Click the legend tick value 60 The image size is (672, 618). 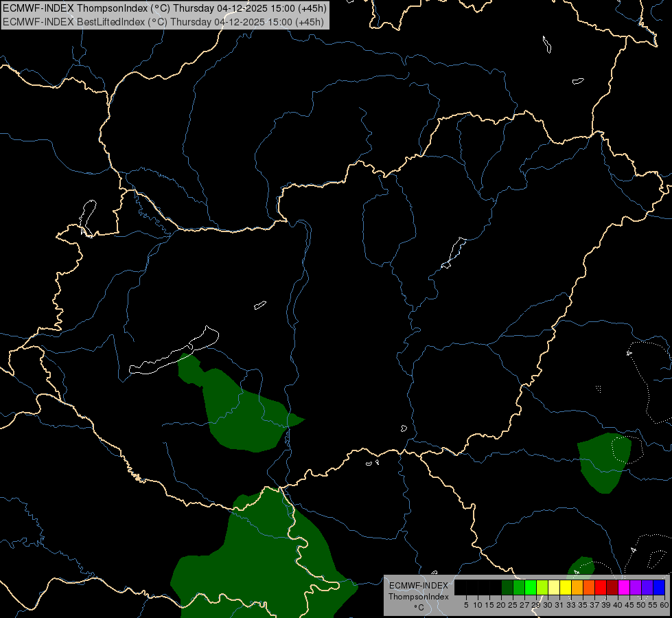coord(664,605)
